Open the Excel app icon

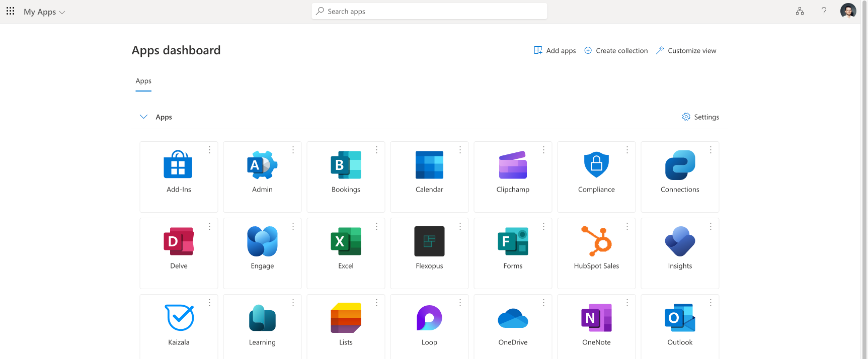click(346, 241)
